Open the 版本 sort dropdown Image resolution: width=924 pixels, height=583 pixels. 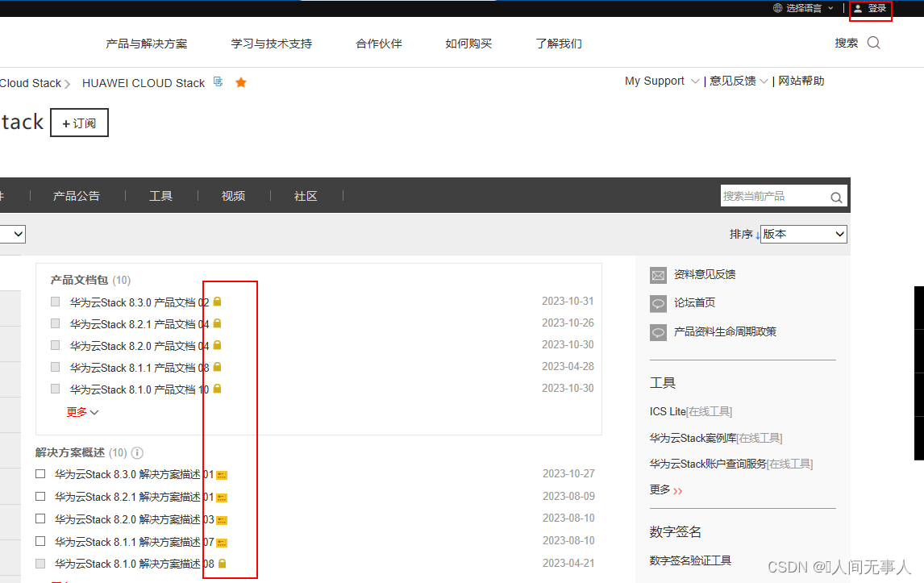803,234
